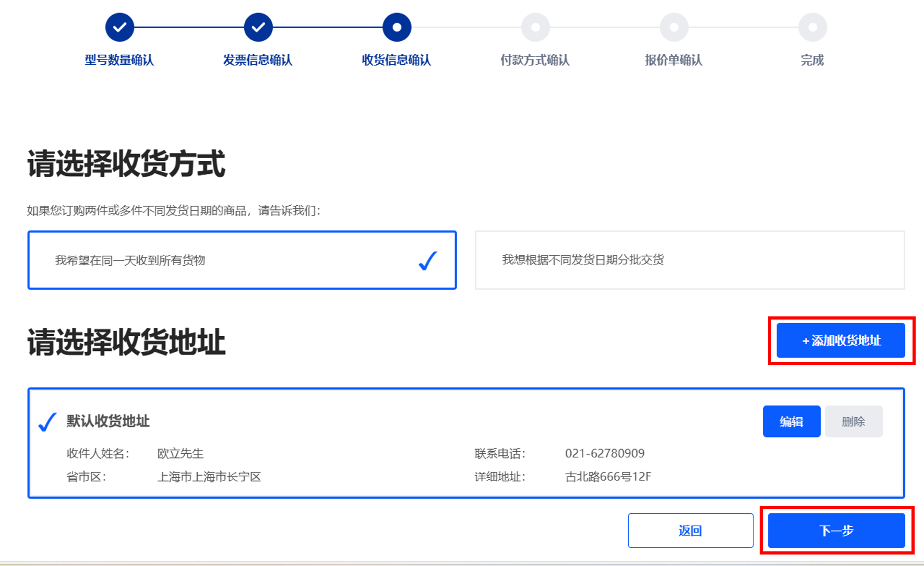Click the 付款方式确认 step label
The width and height of the screenshot is (924, 566).
coord(535,60)
